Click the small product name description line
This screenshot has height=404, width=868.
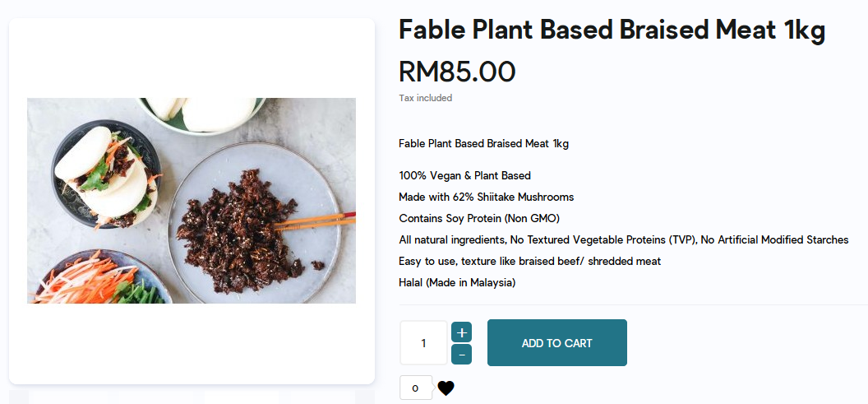[x=483, y=143]
